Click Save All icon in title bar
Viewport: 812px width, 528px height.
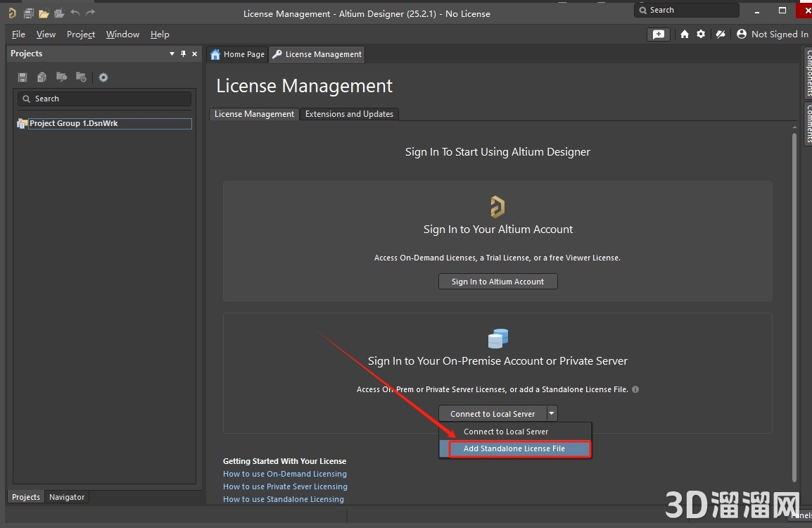tap(28, 13)
